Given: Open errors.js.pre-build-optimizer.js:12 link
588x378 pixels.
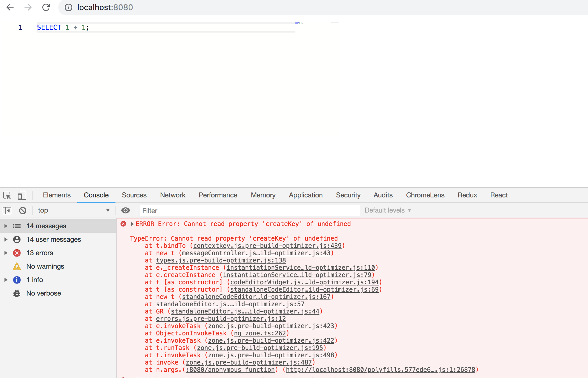Looking at the screenshot, I should click(x=221, y=319).
